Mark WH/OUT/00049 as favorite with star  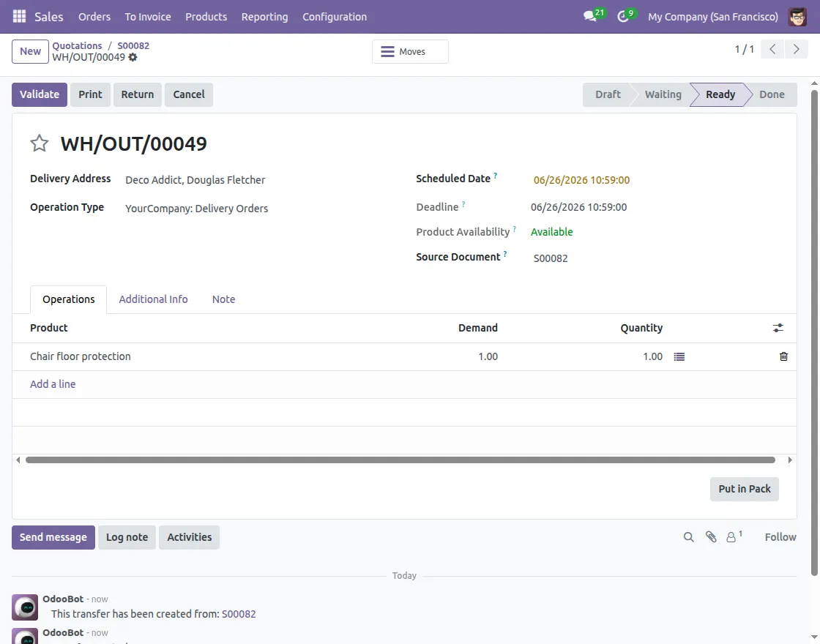click(x=40, y=143)
